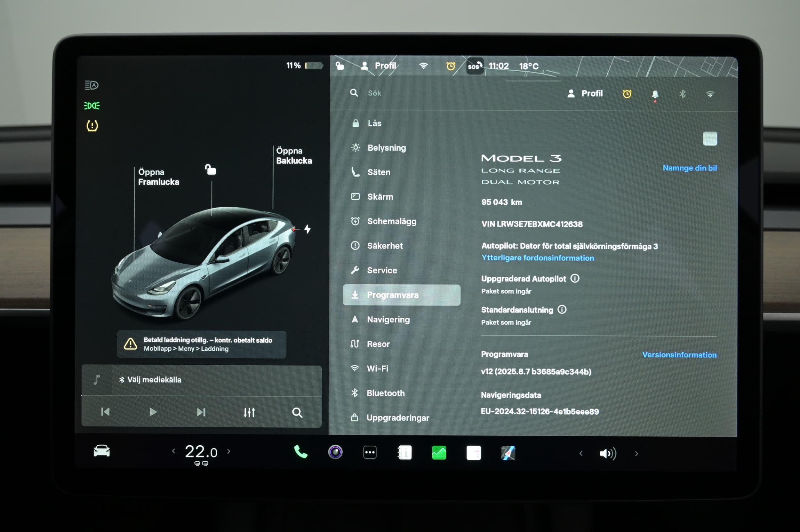
Task: Toggle the car lock icon above vehicle
Action: click(211, 169)
